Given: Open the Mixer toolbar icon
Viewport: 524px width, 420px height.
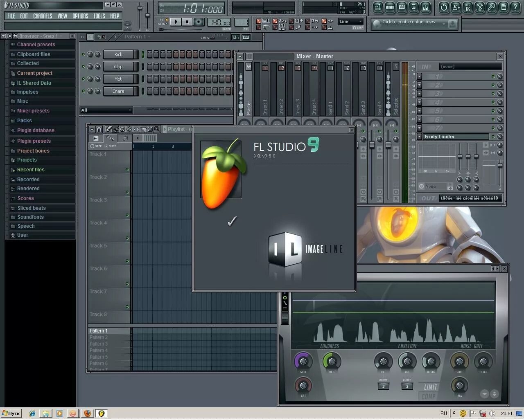Looking at the screenshot, I should (x=425, y=7).
